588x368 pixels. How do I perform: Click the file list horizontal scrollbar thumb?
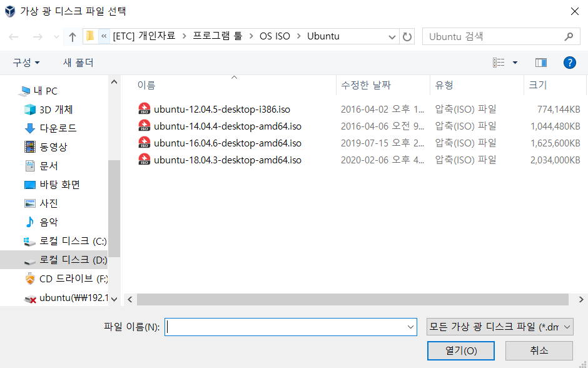click(x=353, y=299)
